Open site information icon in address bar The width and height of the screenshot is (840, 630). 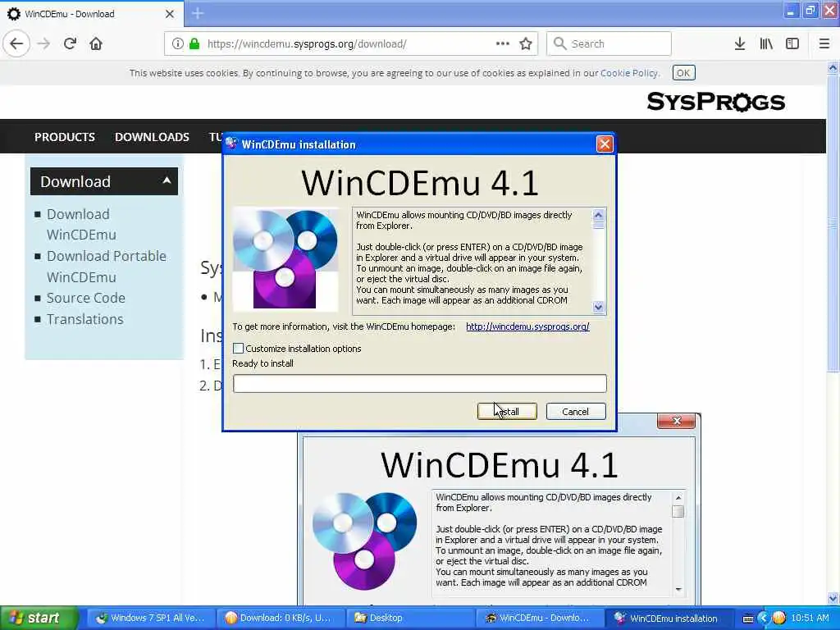(177, 43)
